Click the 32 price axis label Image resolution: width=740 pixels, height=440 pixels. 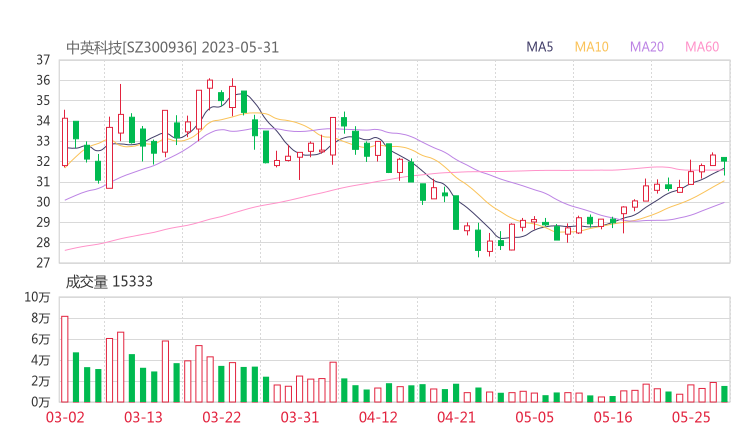pyautogui.click(x=43, y=161)
